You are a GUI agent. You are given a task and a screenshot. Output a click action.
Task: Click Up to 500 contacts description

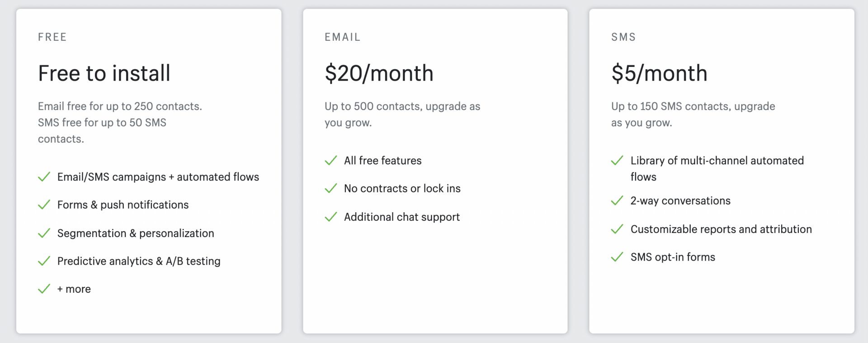(402, 114)
